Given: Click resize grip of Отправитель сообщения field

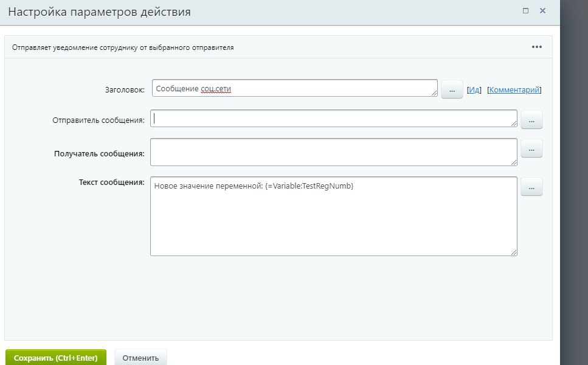Looking at the screenshot, I should point(514,123).
